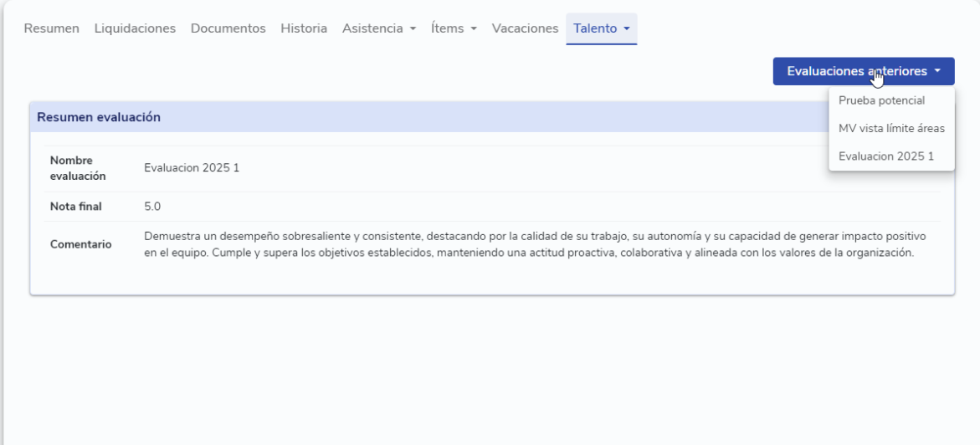
Task: Choose MV vista límite áreas option
Action: tap(891, 129)
